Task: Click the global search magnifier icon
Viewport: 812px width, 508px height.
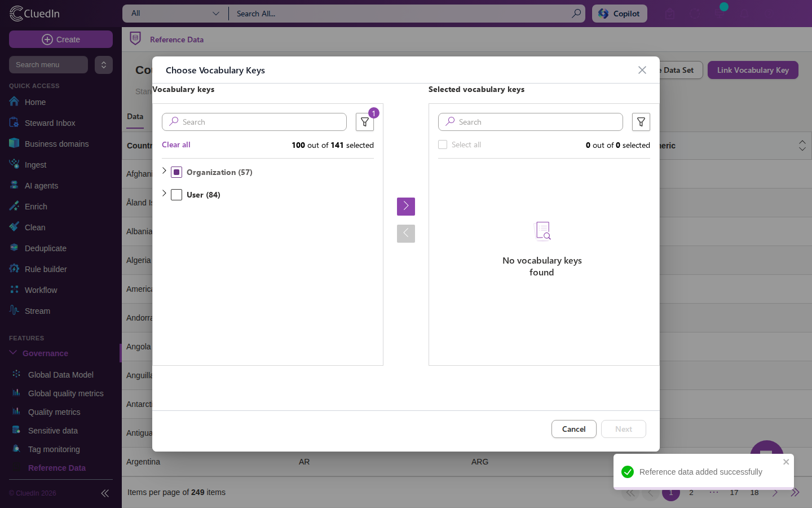Action: [x=576, y=14]
